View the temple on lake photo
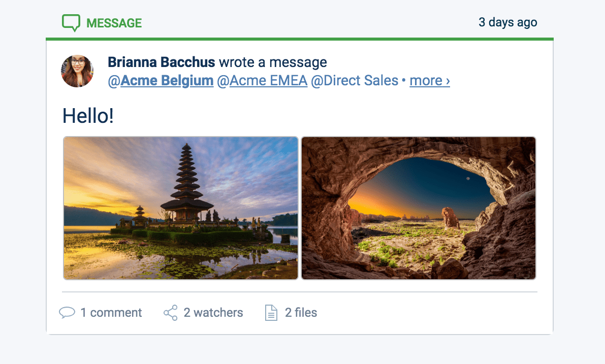605x364 pixels. (x=180, y=208)
